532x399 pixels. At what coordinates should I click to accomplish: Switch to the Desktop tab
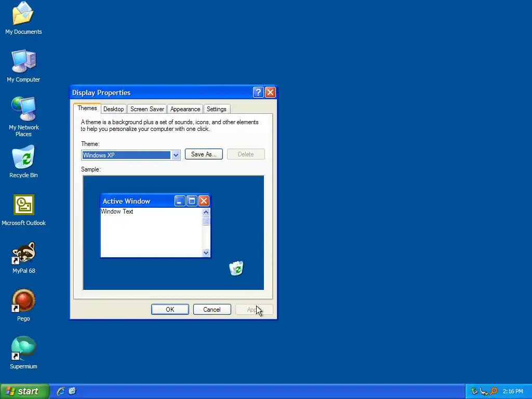(114, 109)
